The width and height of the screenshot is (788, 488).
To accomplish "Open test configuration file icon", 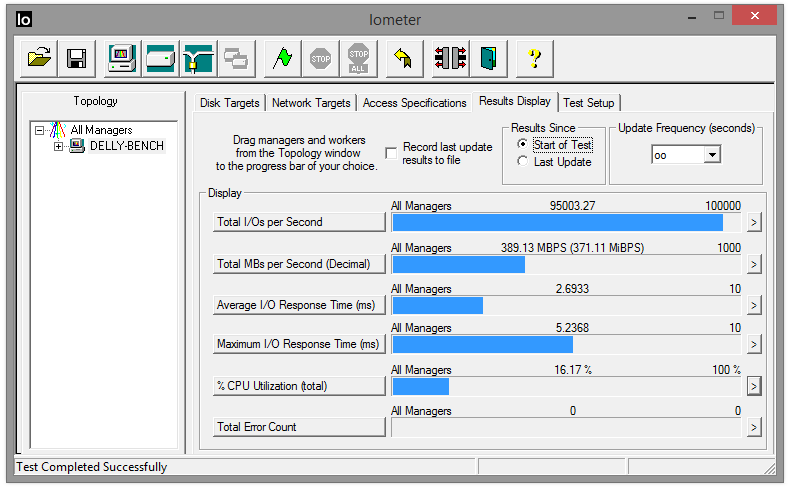I will tap(39, 58).
